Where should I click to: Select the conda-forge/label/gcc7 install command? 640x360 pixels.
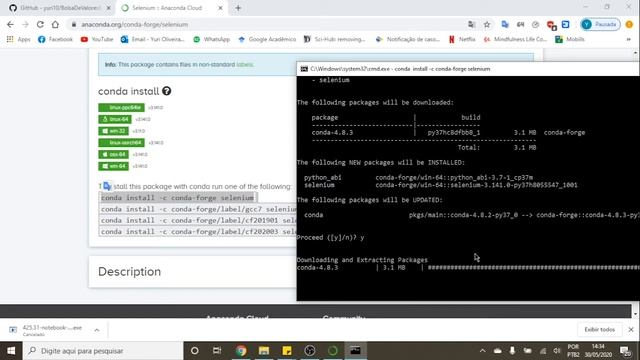pos(198,209)
